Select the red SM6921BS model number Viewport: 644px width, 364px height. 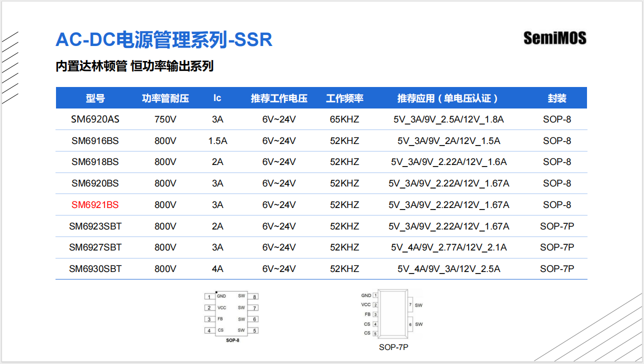click(x=95, y=205)
